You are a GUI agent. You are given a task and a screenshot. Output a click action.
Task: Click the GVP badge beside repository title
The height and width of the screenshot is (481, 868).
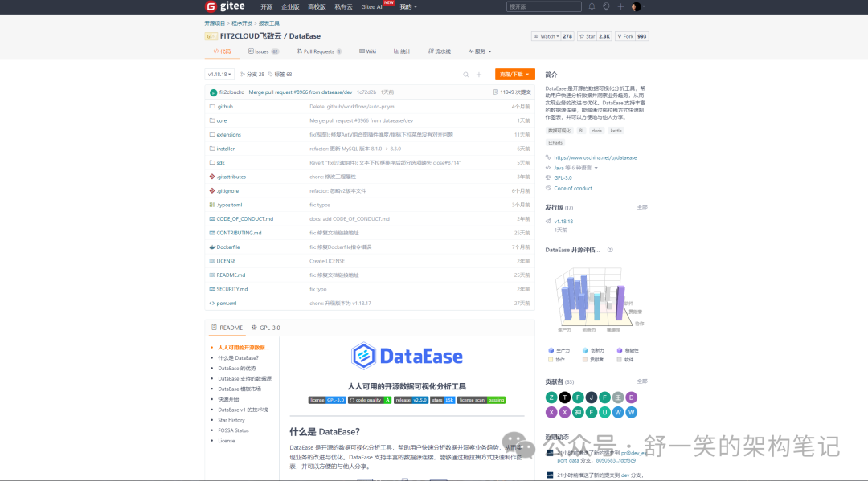(211, 36)
